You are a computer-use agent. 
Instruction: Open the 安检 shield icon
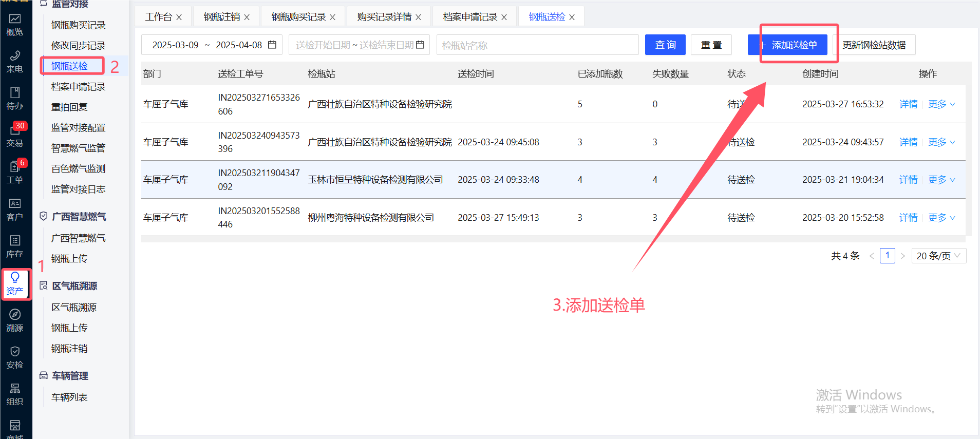click(x=14, y=357)
